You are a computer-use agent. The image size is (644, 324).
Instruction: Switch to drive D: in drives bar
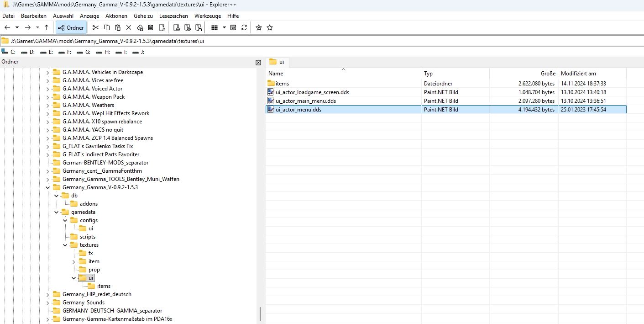pyautogui.click(x=27, y=52)
